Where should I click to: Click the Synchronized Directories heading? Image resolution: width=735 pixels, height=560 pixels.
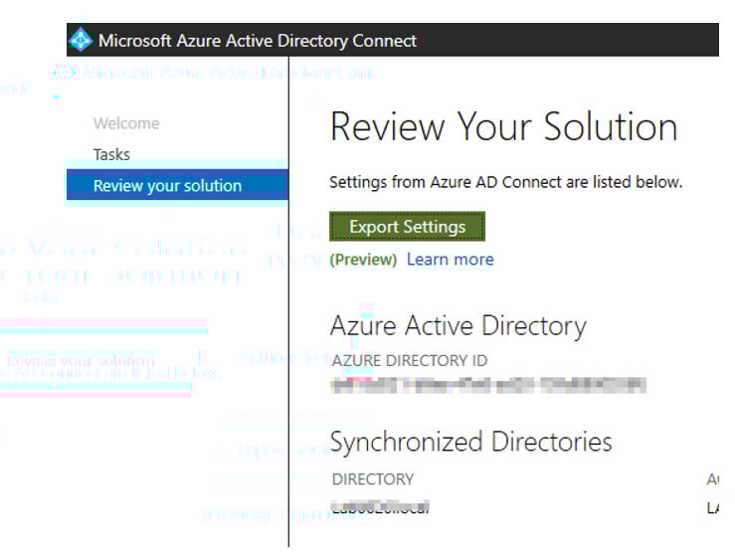coord(471,442)
